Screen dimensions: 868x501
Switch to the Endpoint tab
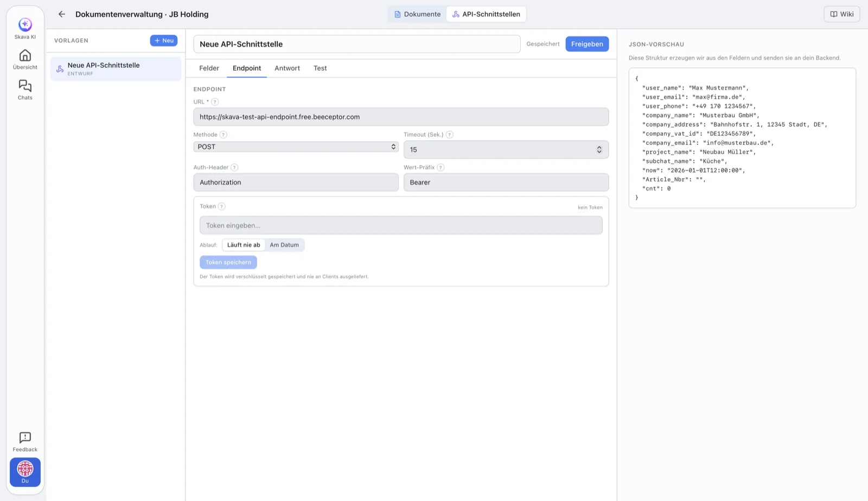click(247, 68)
